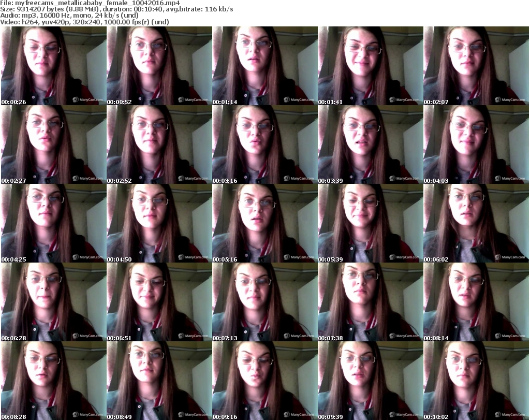Open the frame at 00:08:14

[476, 302]
